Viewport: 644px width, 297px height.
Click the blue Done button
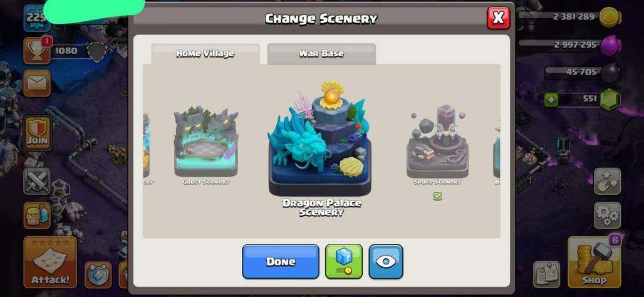pos(281,262)
